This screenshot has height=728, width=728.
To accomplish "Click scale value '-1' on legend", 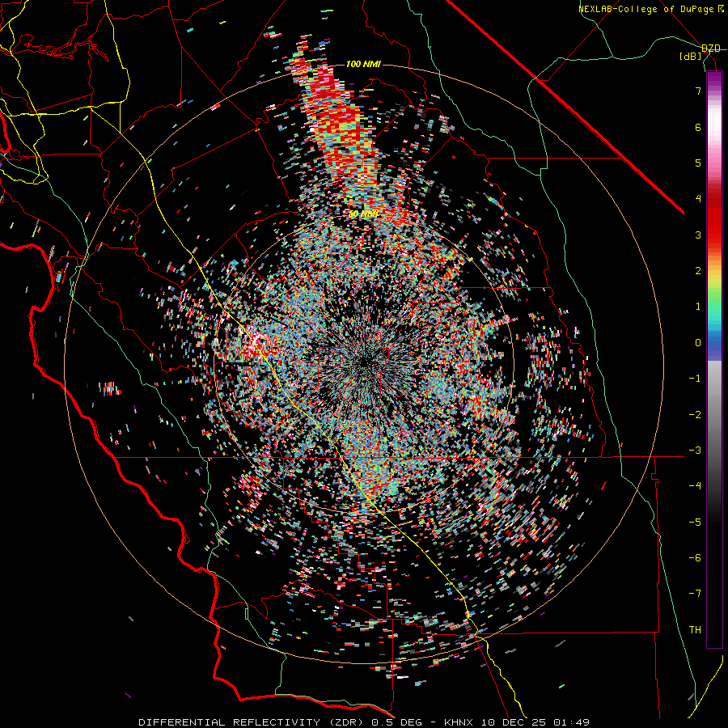I will 695,379.
